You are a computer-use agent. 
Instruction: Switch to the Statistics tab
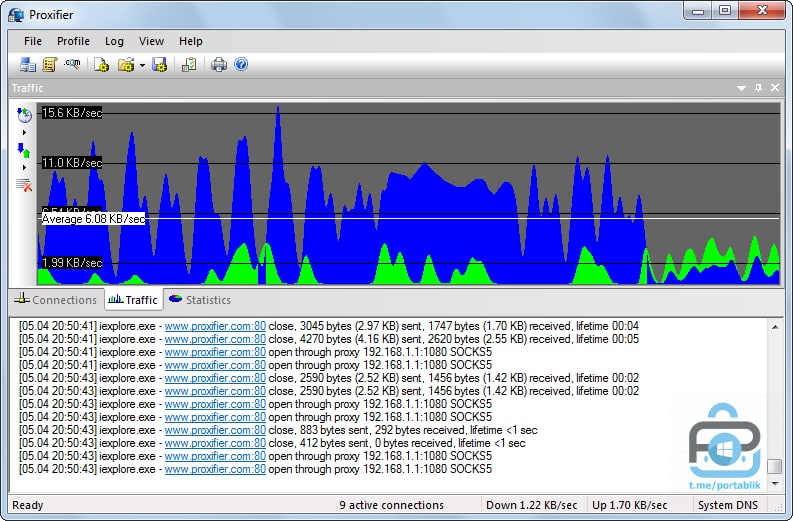coord(200,300)
